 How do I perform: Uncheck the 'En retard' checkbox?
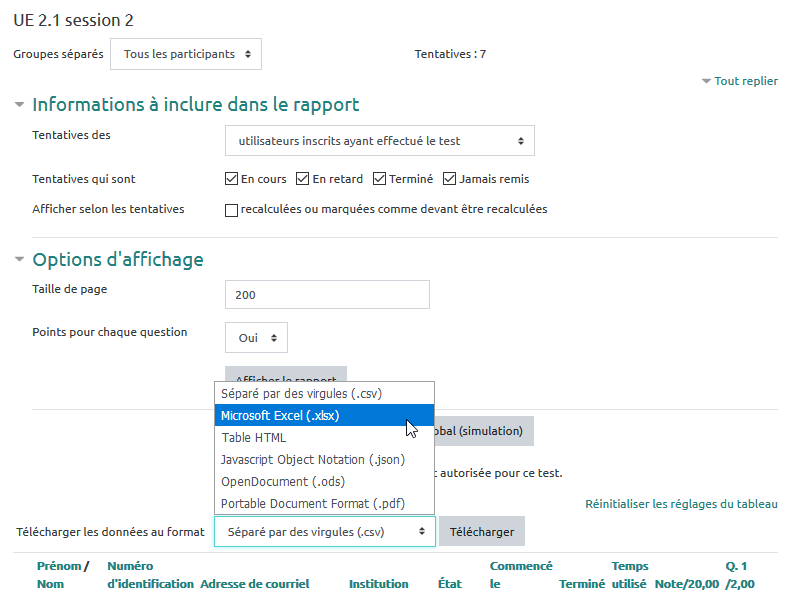[303, 180]
